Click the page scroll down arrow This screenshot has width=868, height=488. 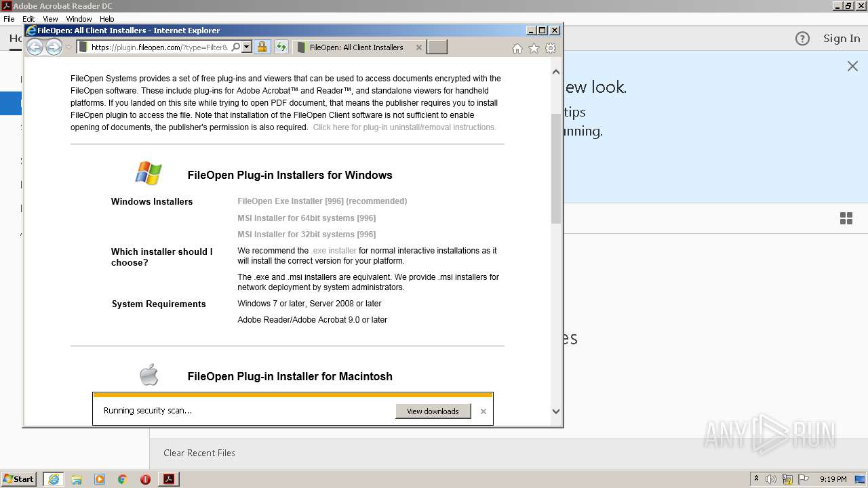tap(556, 411)
